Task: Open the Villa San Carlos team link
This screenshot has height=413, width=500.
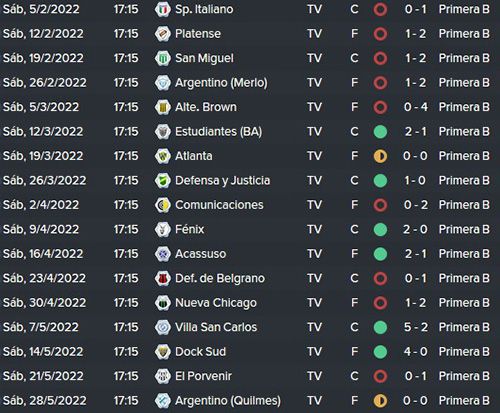Action: [216, 327]
